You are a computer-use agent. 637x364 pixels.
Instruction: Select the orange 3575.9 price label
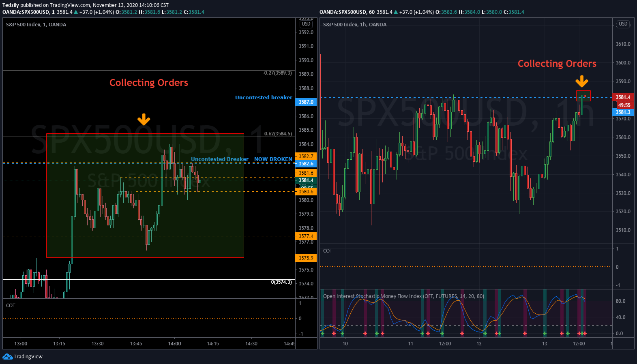pyautogui.click(x=306, y=258)
